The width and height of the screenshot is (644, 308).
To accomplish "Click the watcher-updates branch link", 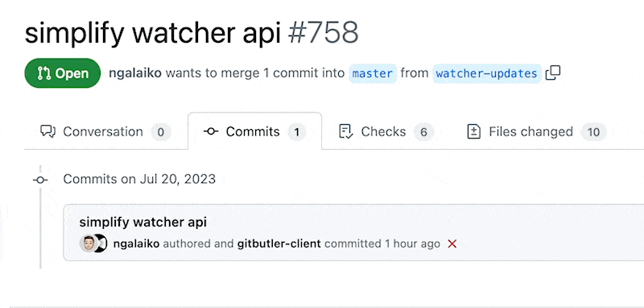I will pyautogui.click(x=487, y=73).
